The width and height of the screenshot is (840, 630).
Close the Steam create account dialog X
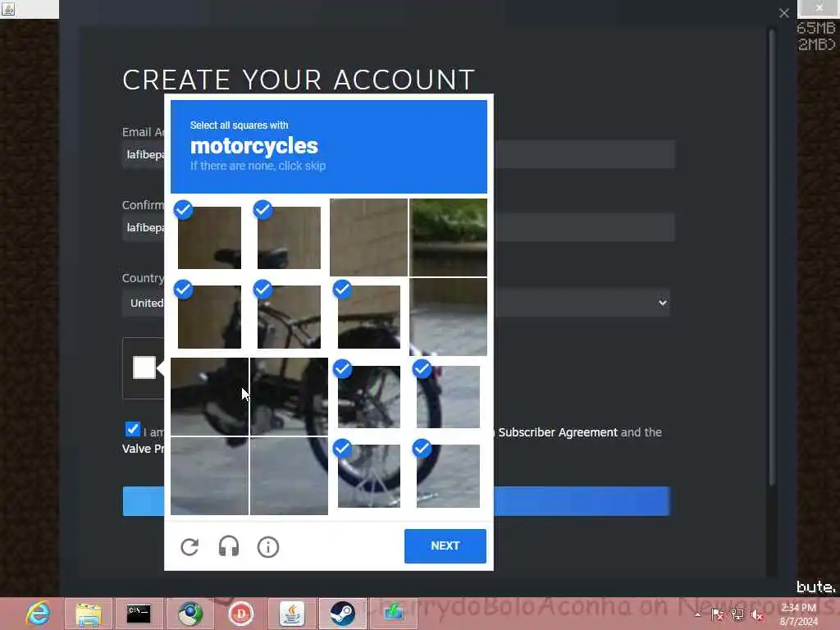point(783,13)
